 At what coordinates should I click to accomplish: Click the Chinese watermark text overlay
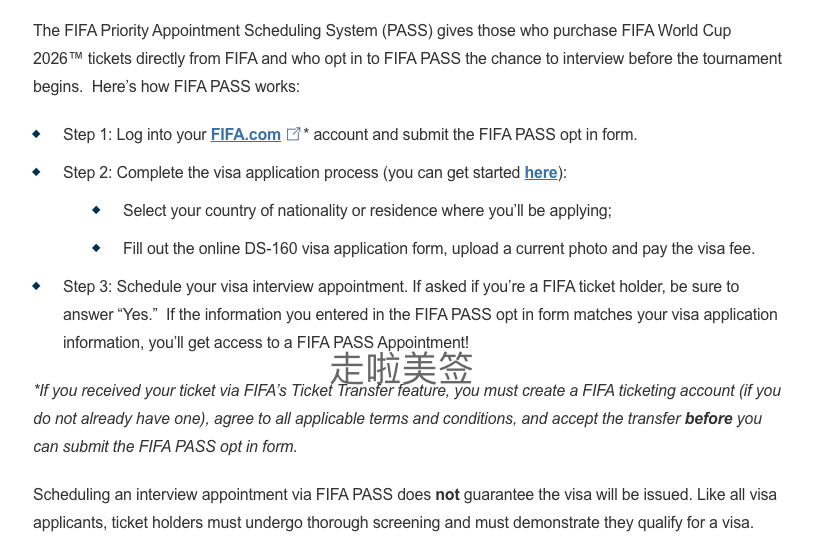coord(401,369)
